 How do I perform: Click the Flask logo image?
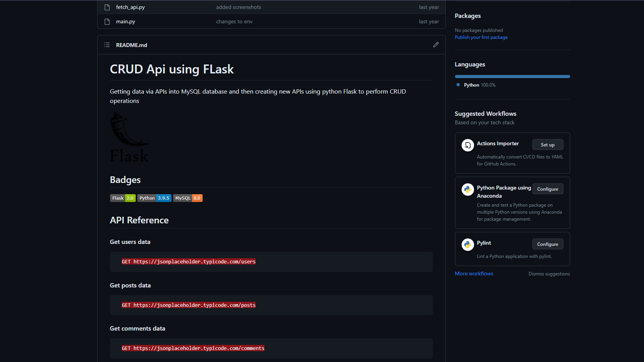[129, 137]
